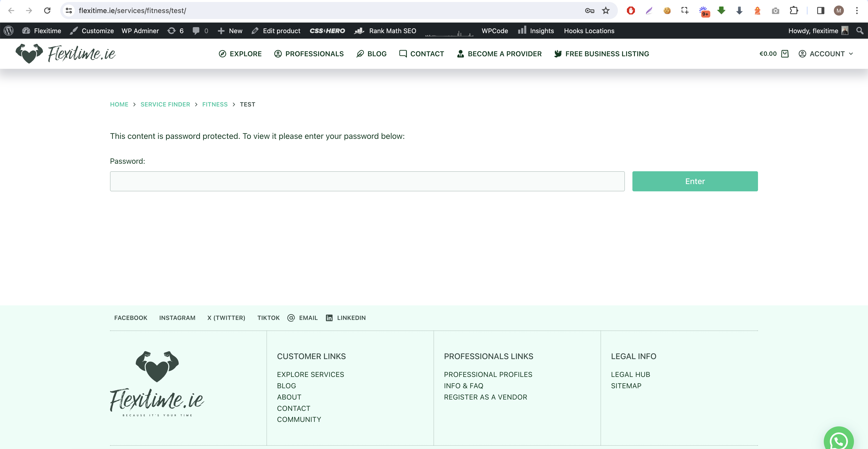Click Edit product in admin bar
The image size is (868, 449).
[x=276, y=31]
